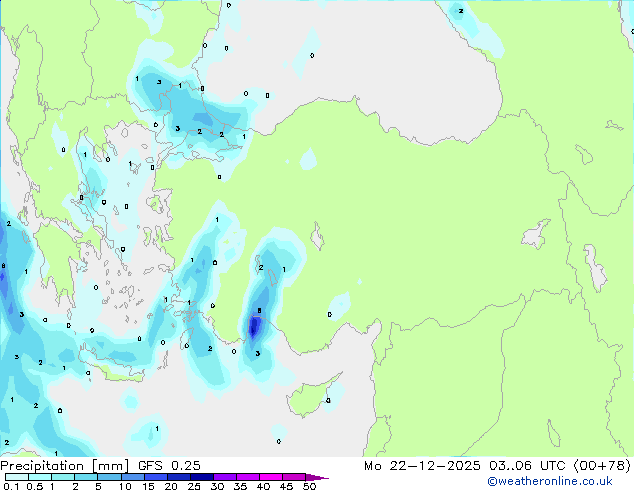The width and height of the screenshot is (634, 490).
Task: Select the 45–50 mm legend color box
Action: point(294,477)
